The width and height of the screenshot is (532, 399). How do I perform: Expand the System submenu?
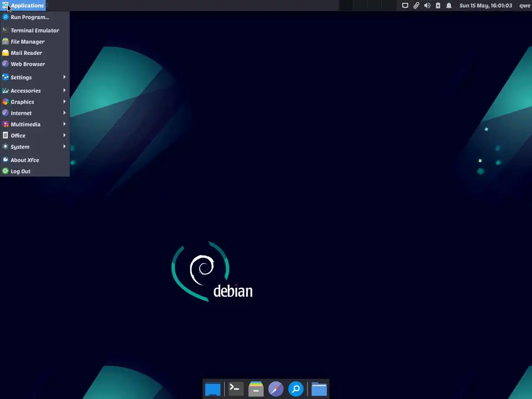click(x=35, y=147)
